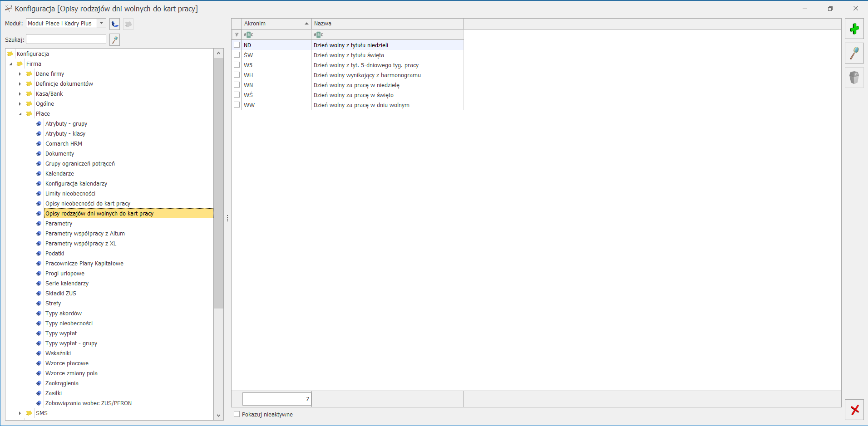This screenshot has height=426, width=868.
Task: Tick the WH row checkbox
Action: pyautogui.click(x=237, y=75)
